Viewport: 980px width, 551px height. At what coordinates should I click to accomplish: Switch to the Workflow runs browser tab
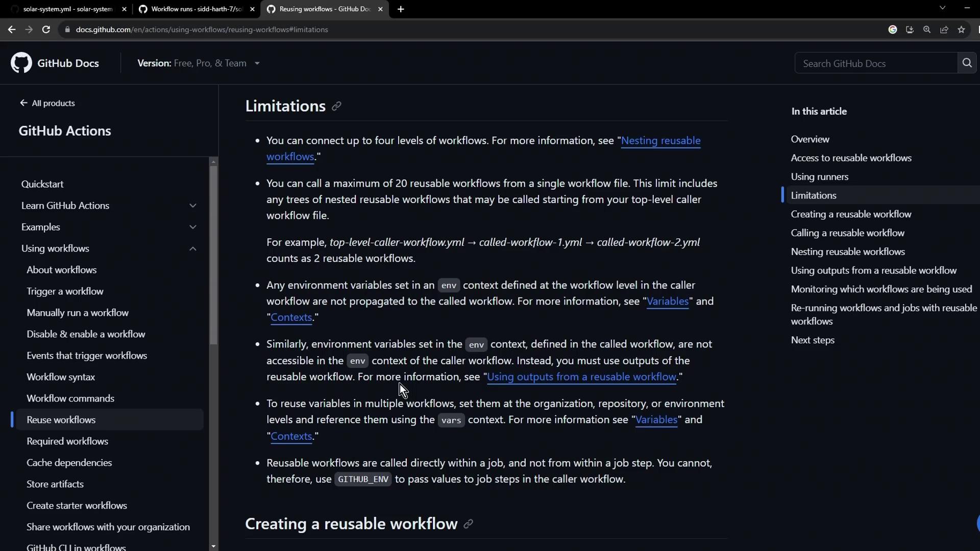click(x=197, y=9)
